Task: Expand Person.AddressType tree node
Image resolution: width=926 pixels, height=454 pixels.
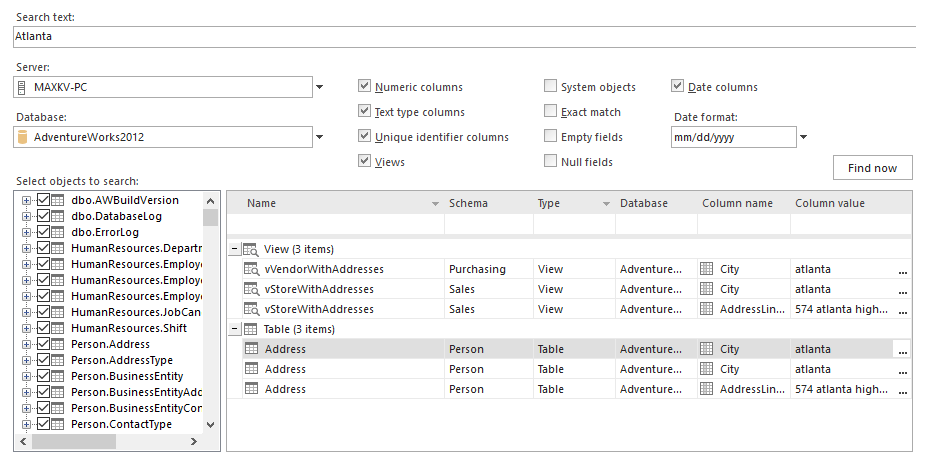Action: 26,360
